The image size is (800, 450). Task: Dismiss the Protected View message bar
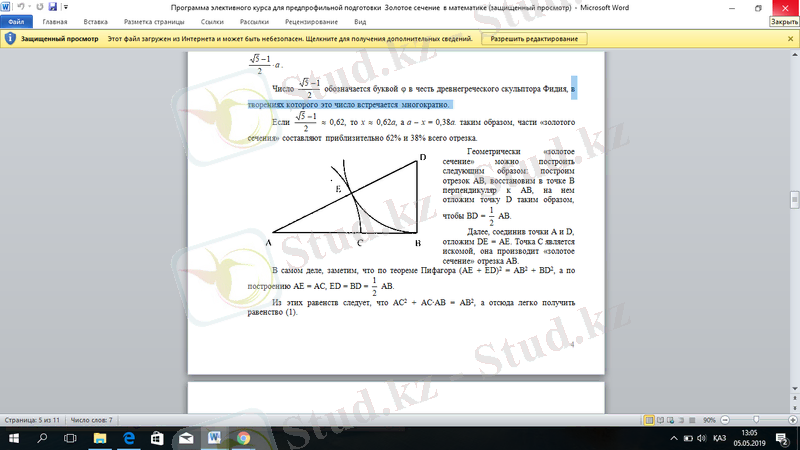pyautogui.click(x=790, y=39)
